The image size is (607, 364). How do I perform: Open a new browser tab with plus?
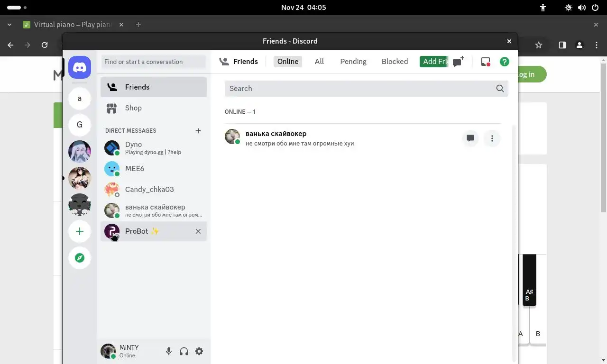point(138,25)
